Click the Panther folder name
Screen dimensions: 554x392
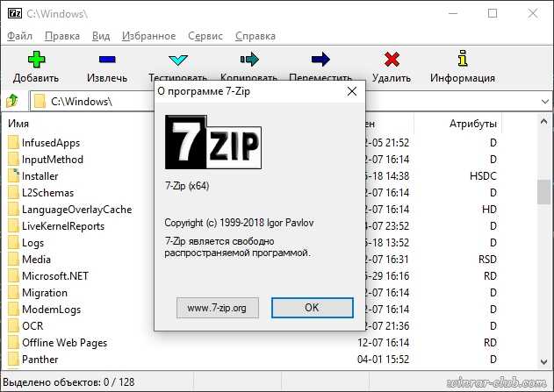(40, 360)
